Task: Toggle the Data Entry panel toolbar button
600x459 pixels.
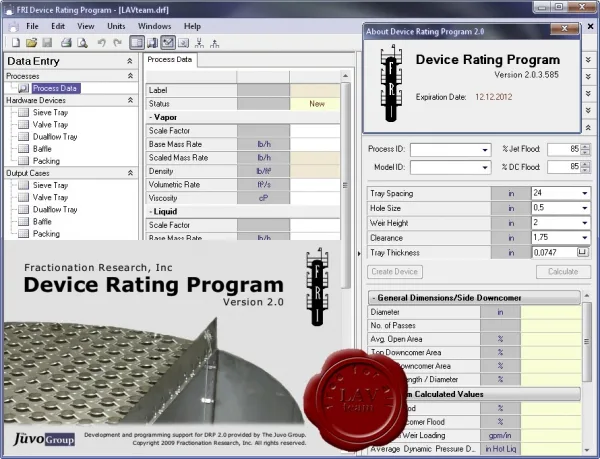Action: (x=137, y=42)
